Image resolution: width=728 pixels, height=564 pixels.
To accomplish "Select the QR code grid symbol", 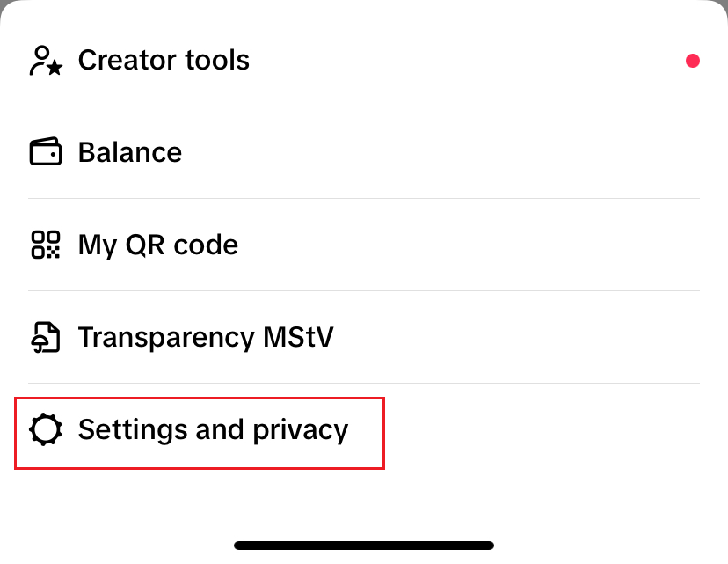I will point(46,245).
